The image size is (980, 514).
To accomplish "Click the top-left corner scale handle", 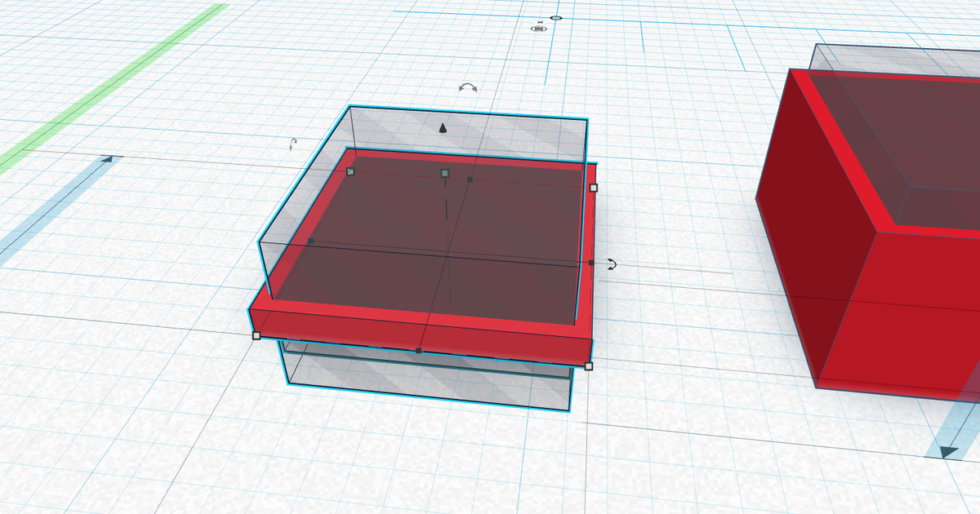I will (350, 171).
